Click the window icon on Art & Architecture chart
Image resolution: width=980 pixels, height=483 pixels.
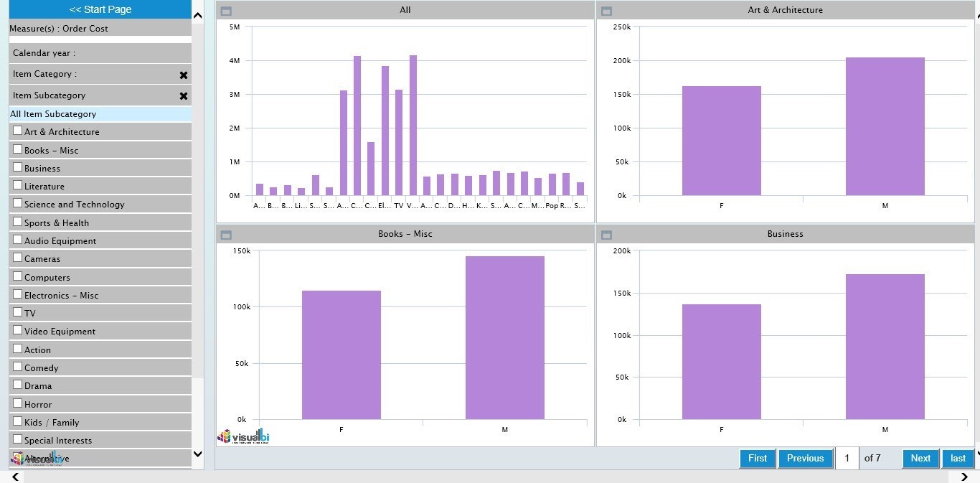606,11
